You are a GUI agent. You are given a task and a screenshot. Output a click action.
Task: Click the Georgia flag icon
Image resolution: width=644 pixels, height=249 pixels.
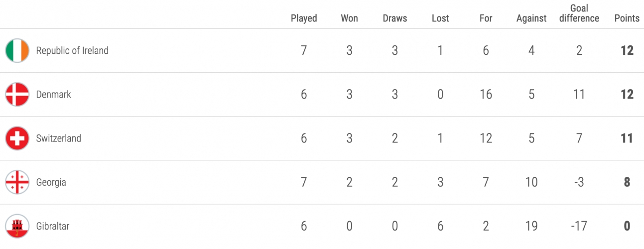pyautogui.click(x=17, y=182)
